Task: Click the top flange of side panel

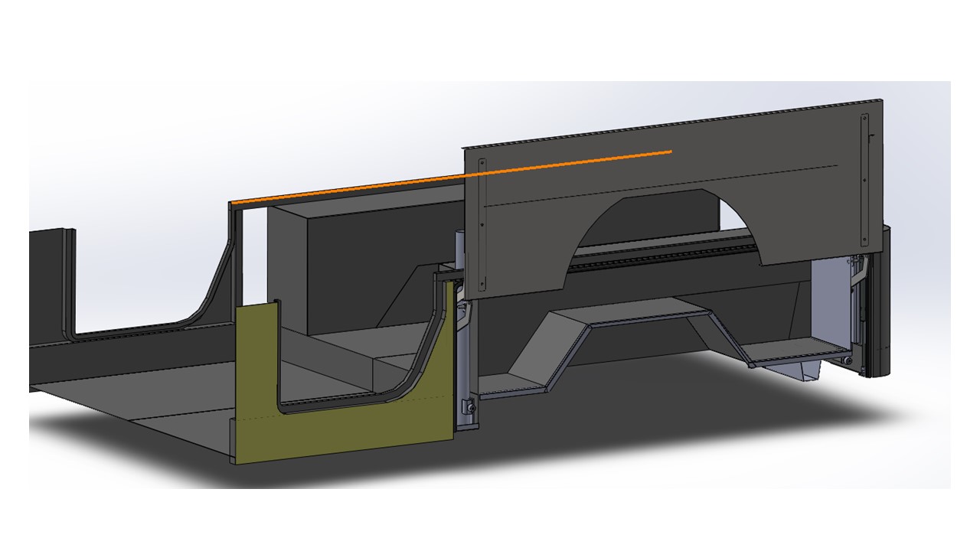Action: (674, 123)
